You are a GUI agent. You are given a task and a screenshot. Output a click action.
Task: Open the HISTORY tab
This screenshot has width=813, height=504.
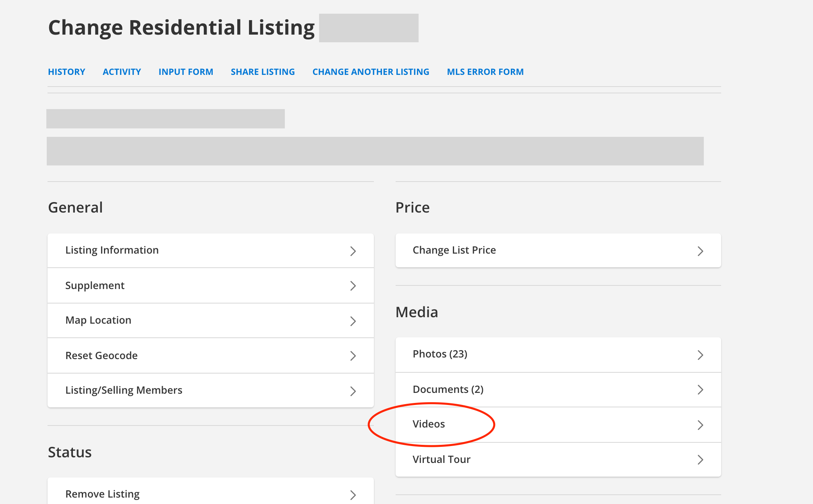coord(66,72)
